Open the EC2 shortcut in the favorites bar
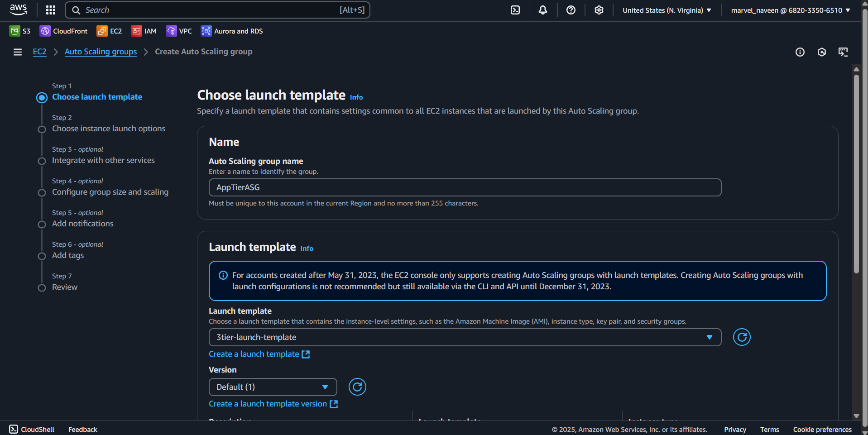 (110, 31)
